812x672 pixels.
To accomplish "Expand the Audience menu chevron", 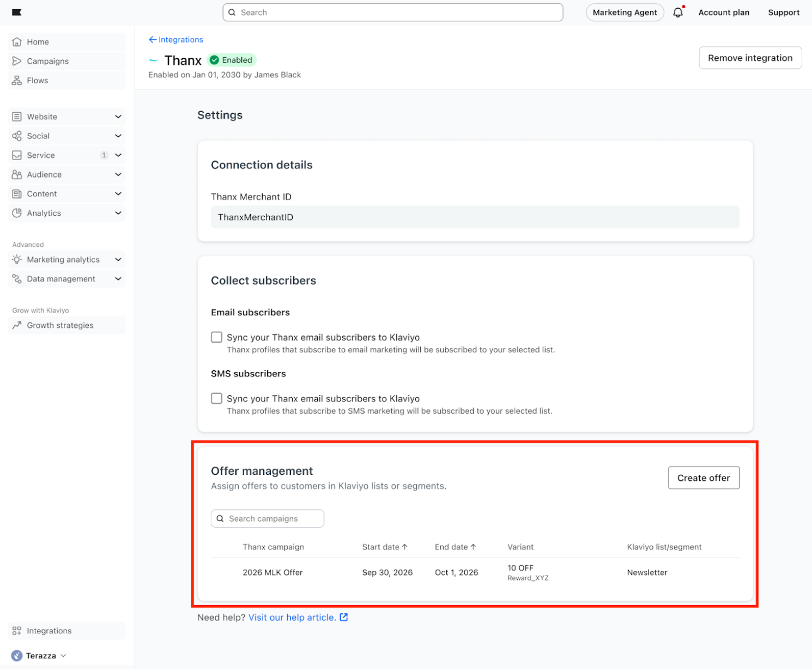I will [118, 175].
